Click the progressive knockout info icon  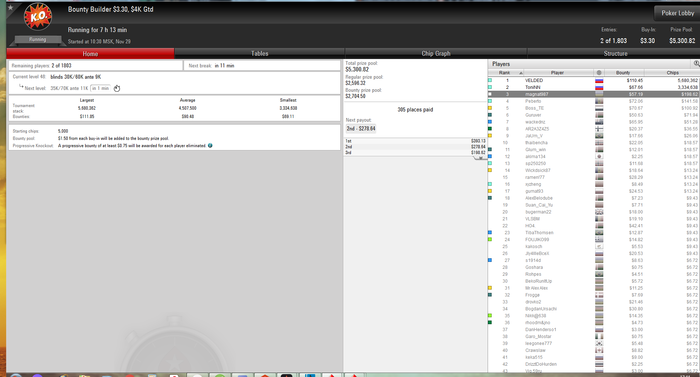(210, 146)
